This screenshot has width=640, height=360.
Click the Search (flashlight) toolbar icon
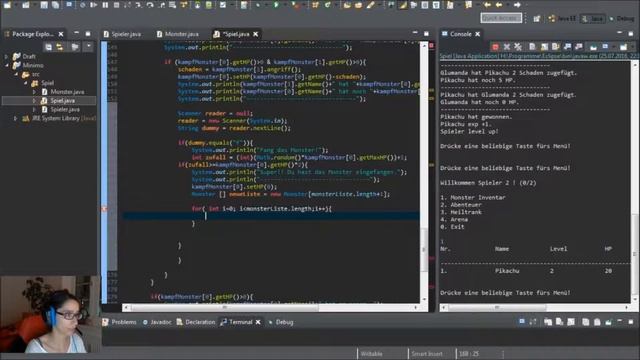tap(370, 5)
